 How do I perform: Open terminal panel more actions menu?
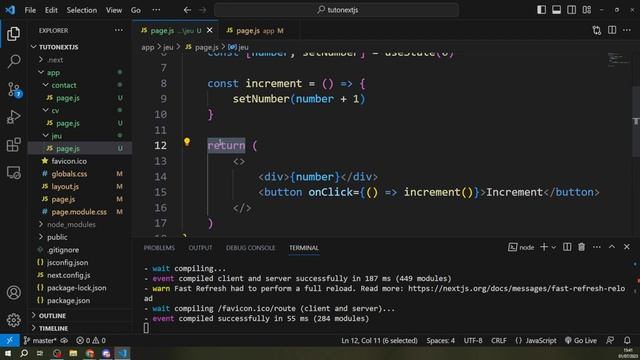(597, 247)
